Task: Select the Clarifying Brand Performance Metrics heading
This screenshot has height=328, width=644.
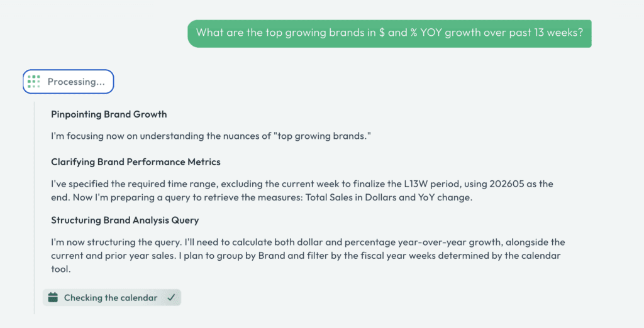Action: (x=136, y=162)
